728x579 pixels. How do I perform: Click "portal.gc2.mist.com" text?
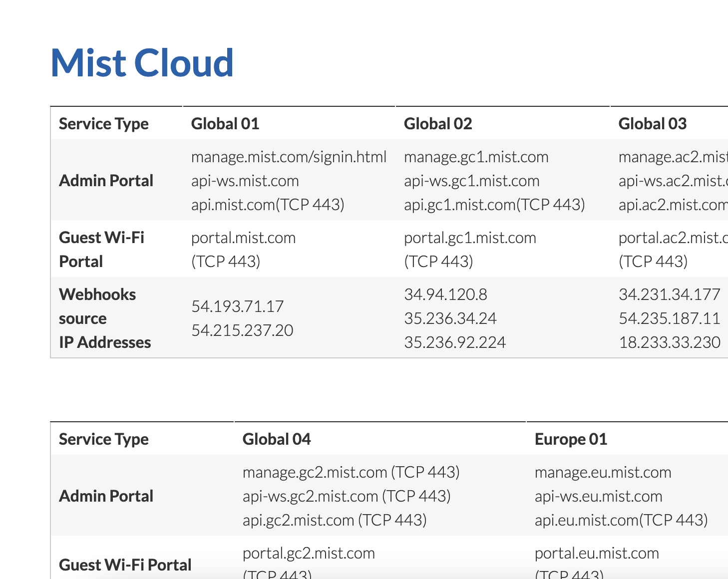pos(309,554)
